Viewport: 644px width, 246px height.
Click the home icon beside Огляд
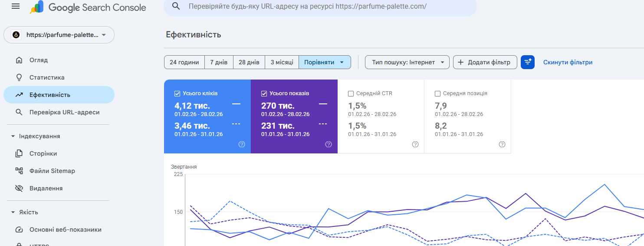[x=19, y=60]
